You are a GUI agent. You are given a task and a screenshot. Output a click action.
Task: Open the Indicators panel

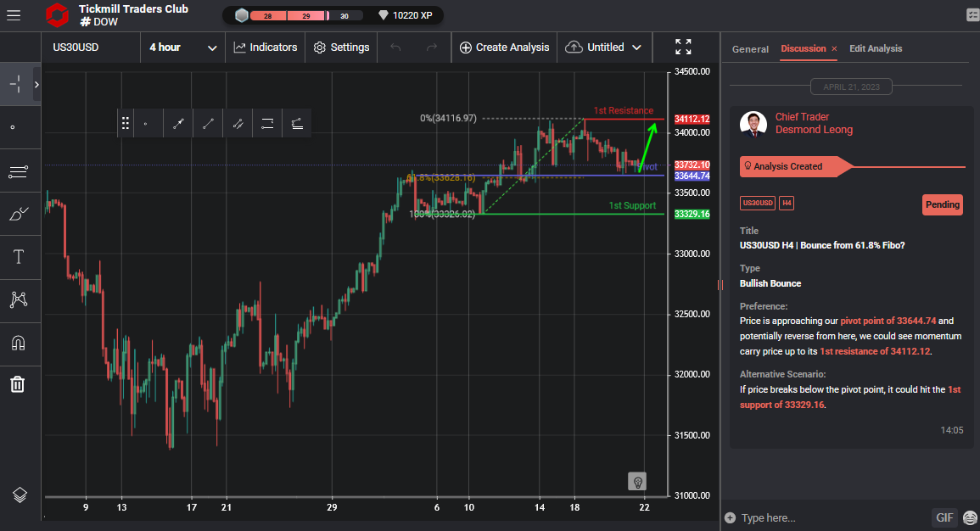[x=266, y=48]
